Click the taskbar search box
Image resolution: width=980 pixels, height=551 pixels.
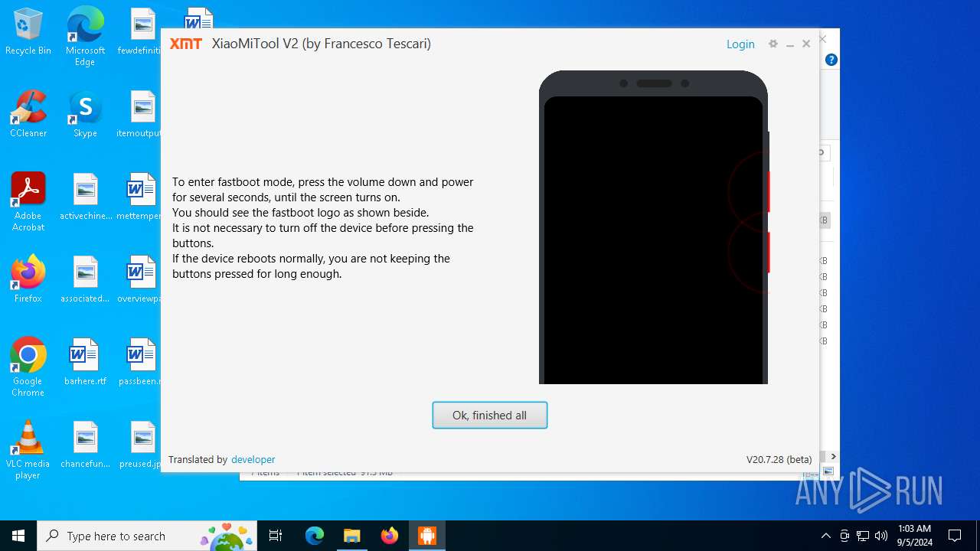(149, 536)
